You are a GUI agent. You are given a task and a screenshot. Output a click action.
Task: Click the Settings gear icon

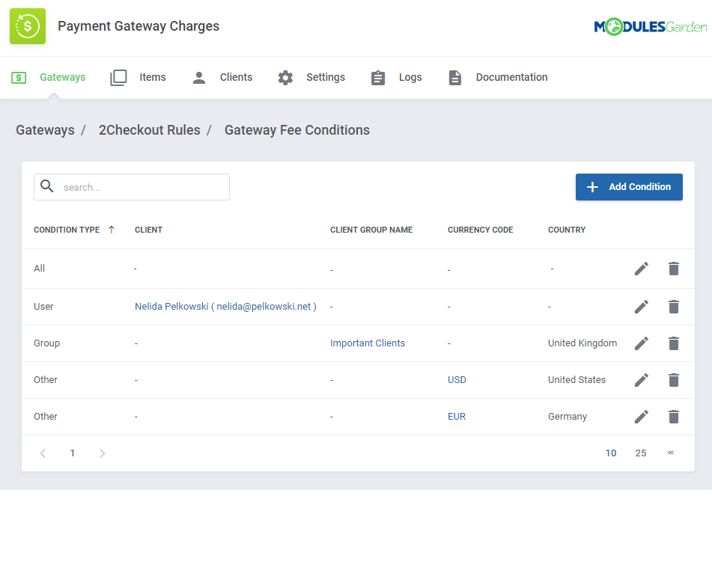point(285,78)
